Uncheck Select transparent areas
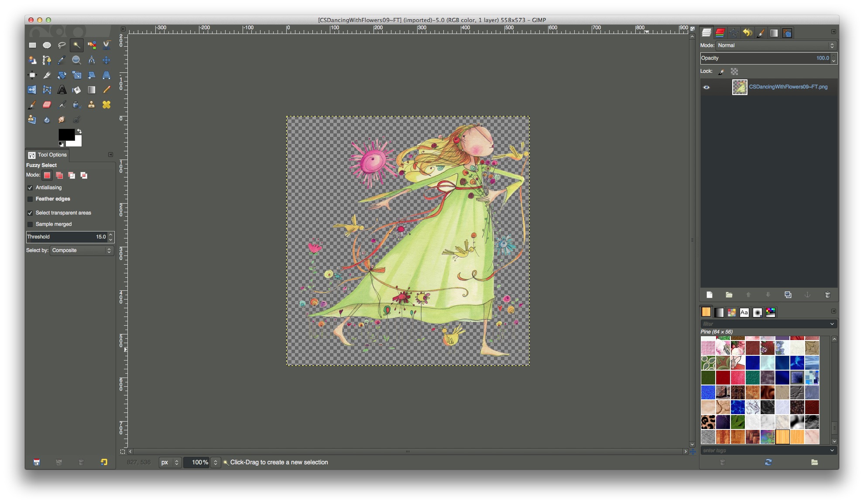864x504 pixels. 30,213
